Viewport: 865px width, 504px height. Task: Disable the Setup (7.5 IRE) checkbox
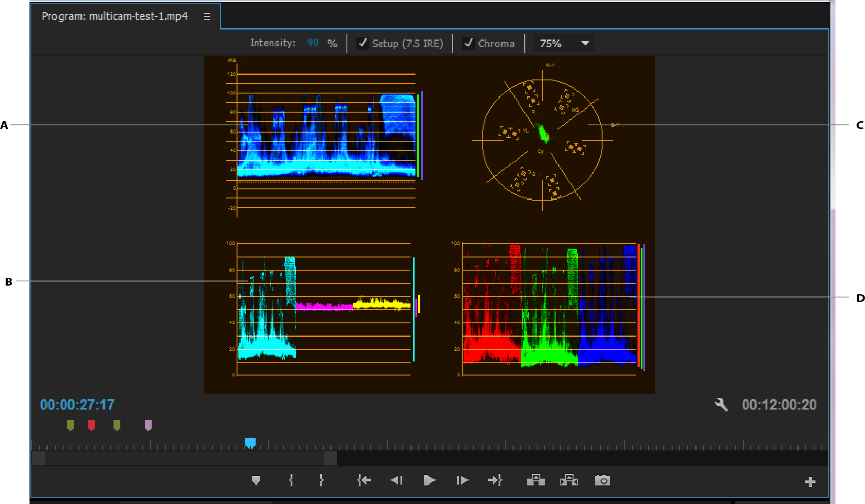click(x=362, y=43)
